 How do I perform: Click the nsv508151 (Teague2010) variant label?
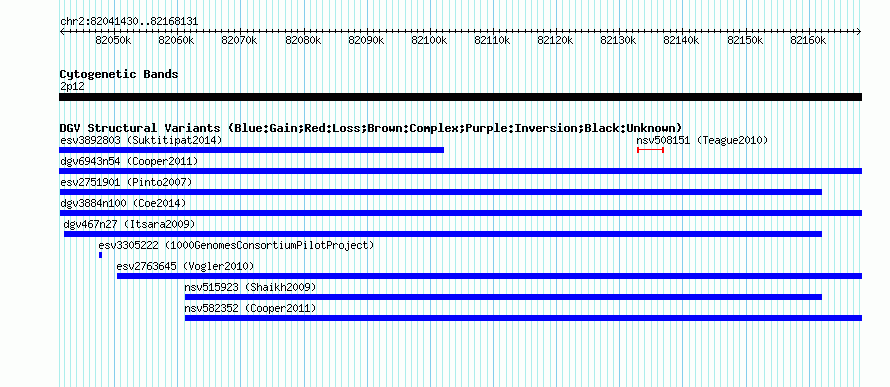pyautogui.click(x=702, y=140)
